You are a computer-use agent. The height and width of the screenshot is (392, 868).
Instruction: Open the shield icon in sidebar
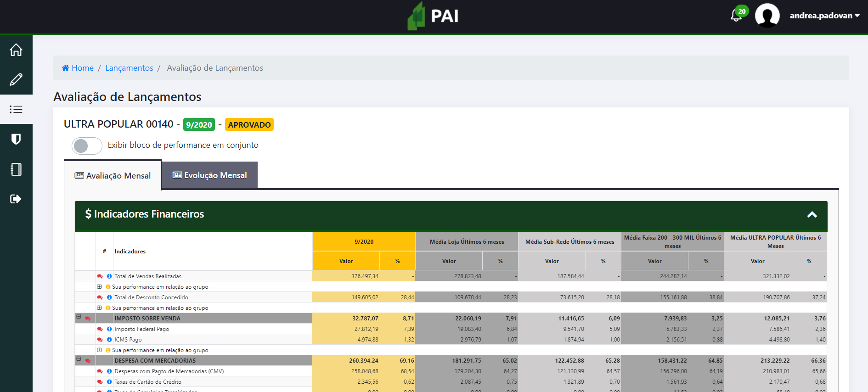click(x=16, y=139)
